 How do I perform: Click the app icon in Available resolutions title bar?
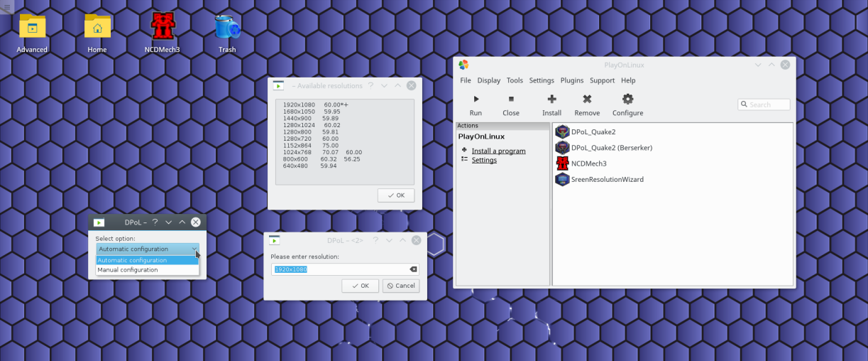[279, 85]
